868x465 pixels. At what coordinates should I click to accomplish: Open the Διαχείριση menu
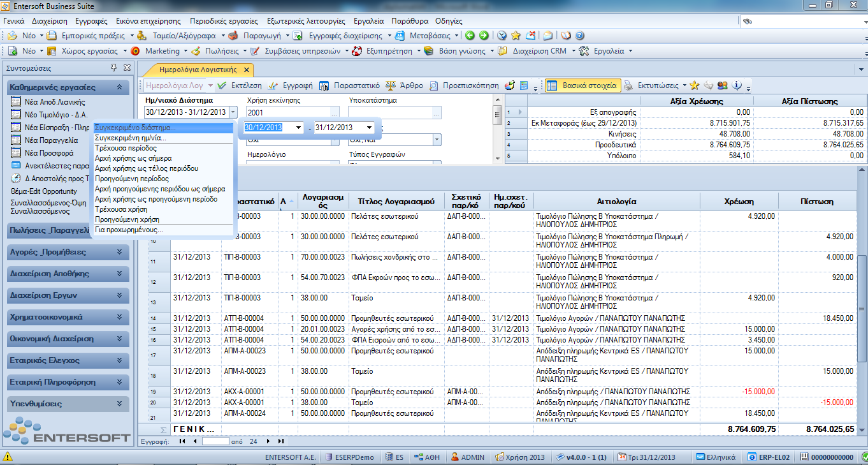49,20
